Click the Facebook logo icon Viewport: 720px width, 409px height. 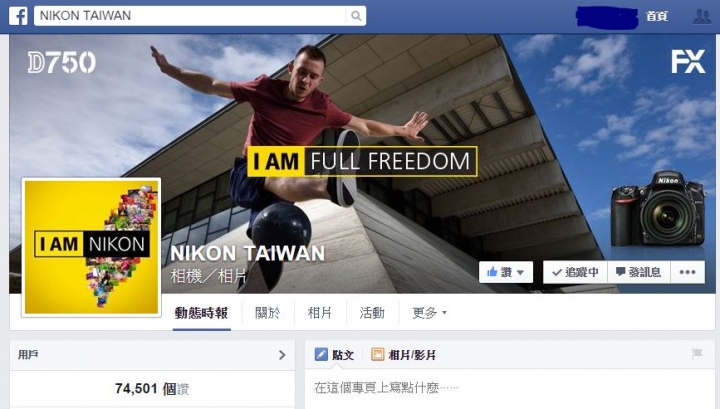(18, 16)
